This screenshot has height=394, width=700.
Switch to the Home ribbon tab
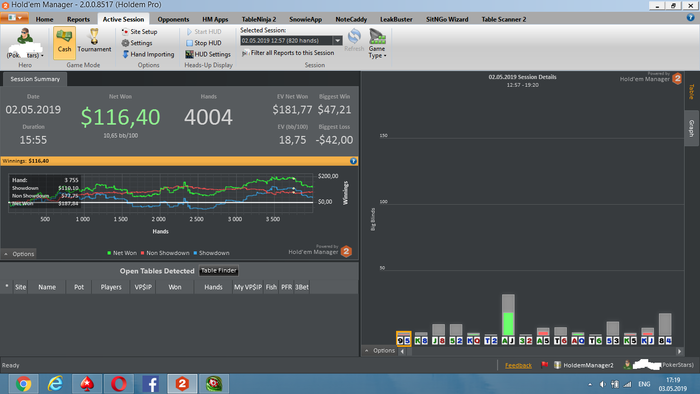(x=44, y=19)
